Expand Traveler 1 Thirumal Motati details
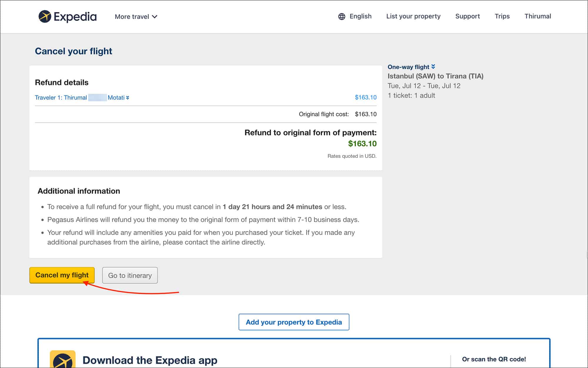This screenshot has width=588, height=368. pyautogui.click(x=82, y=97)
